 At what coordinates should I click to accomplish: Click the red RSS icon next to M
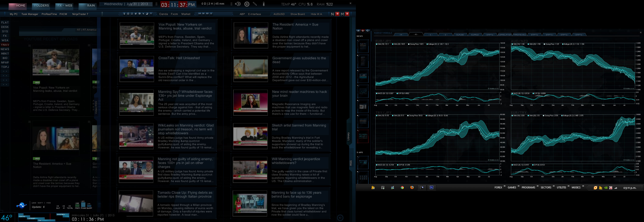point(347,14)
